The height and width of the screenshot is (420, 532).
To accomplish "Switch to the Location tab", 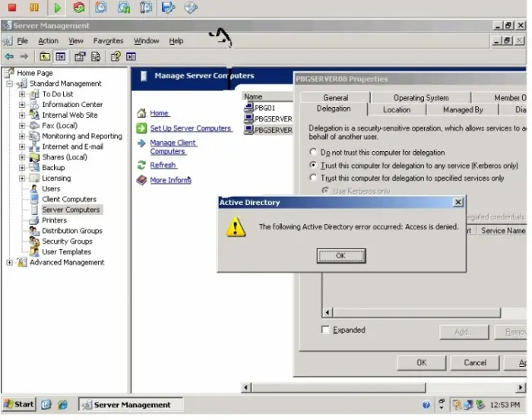I will pos(397,110).
